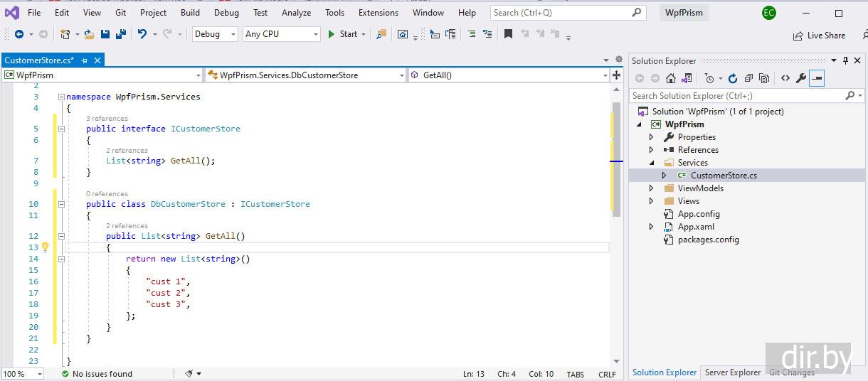
Task: Click the Home icon in Solution Explorer
Action: click(671, 78)
